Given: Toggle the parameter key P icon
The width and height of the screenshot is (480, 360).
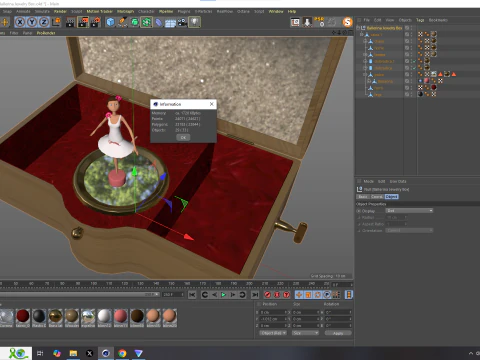Looking at the screenshot, I should click(327, 295).
